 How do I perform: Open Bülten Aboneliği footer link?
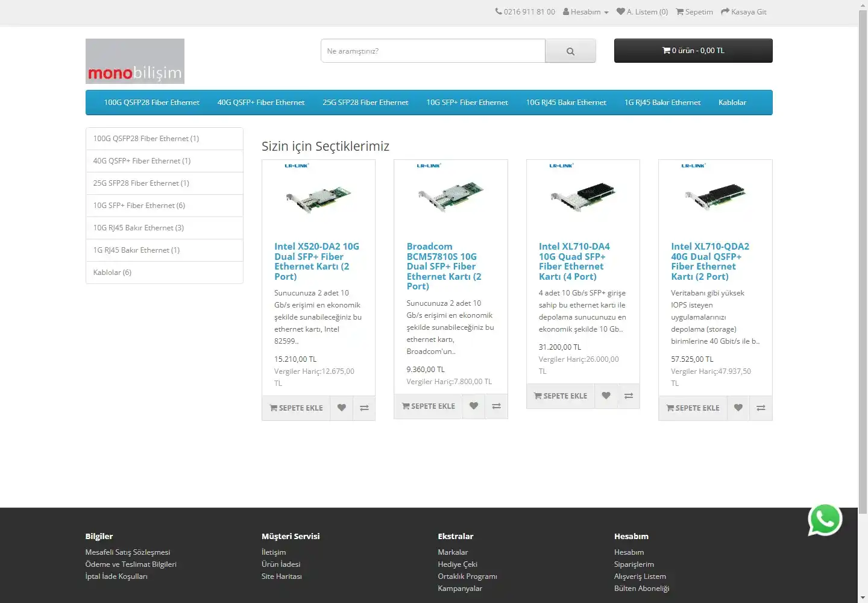pos(642,589)
